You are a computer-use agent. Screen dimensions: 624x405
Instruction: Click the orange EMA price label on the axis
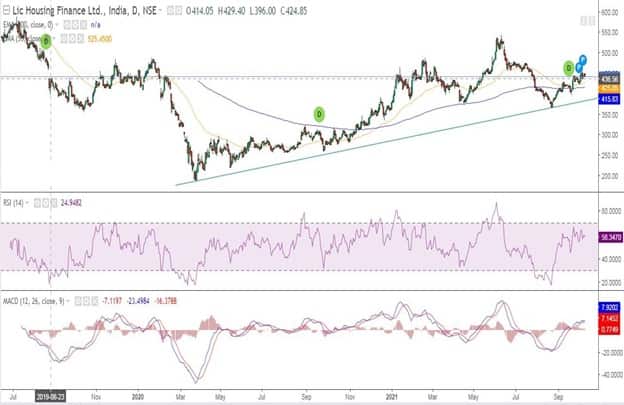coord(609,88)
